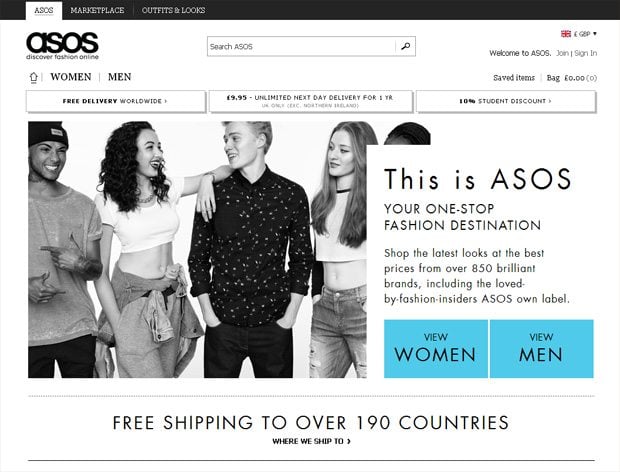
Task: Click the magnifying glass search icon
Action: tap(405, 46)
